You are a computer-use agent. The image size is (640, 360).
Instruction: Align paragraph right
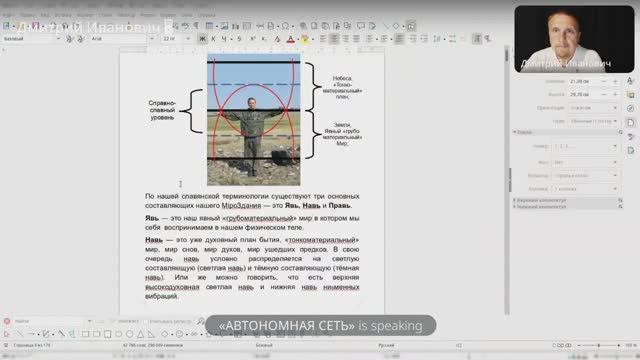(x=345, y=39)
